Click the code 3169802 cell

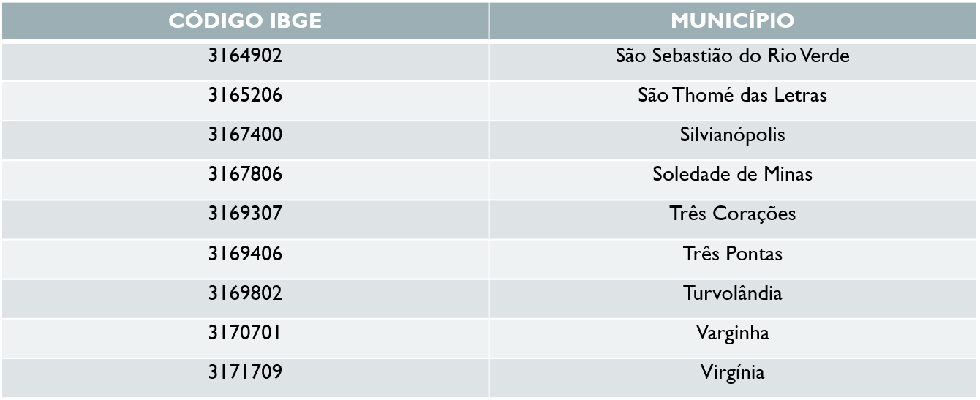[x=245, y=298]
